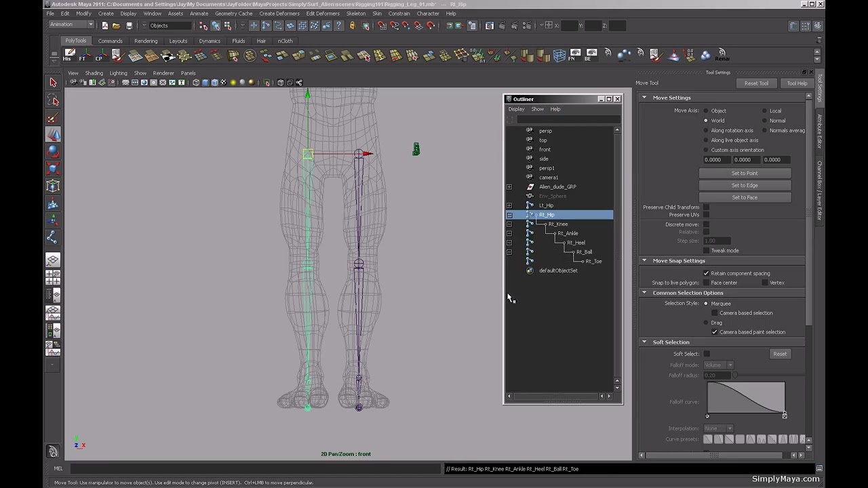This screenshot has height=488, width=868.
Task: Click the Reset Tool button
Action: coord(756,83)
